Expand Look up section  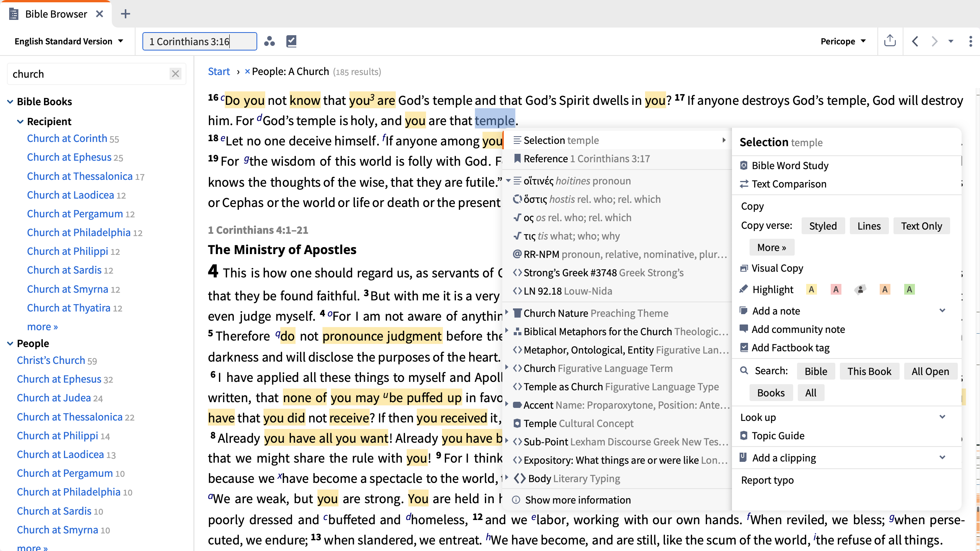(942, 417)
